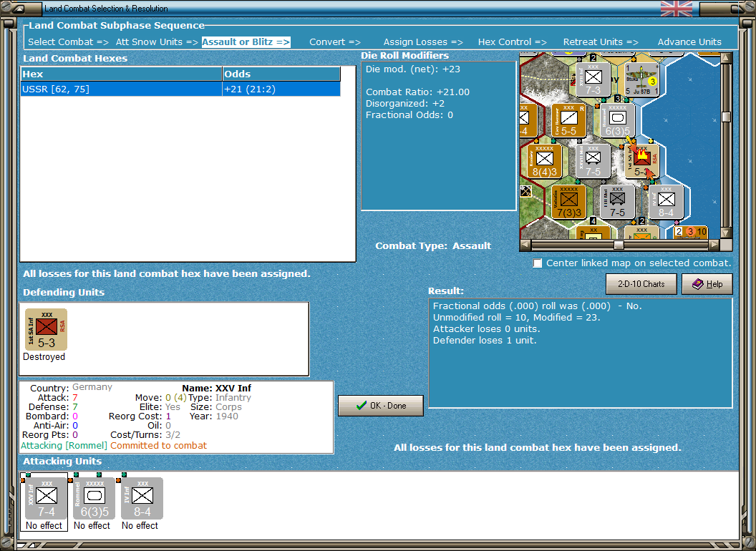The image size is (756, 551).
Task: Confirm with the OK - Done button
Action: coord(381,406)
